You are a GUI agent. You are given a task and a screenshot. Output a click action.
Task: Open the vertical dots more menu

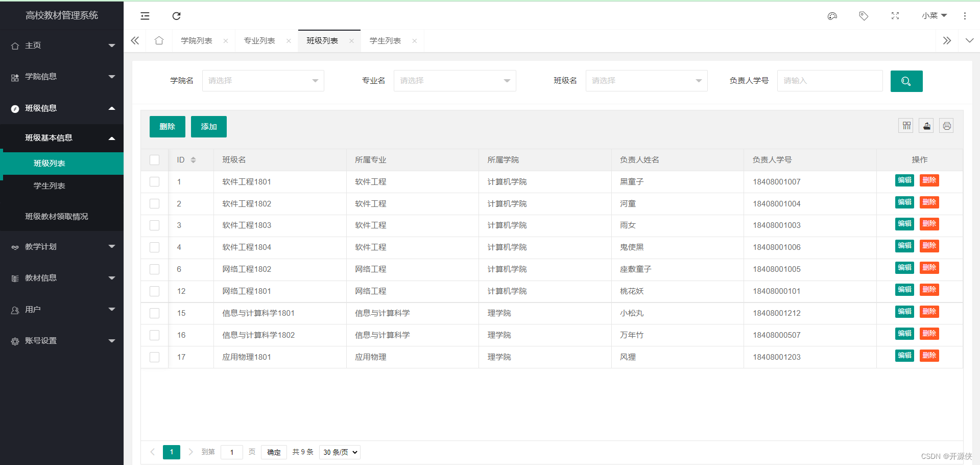(x=965, y=16)
